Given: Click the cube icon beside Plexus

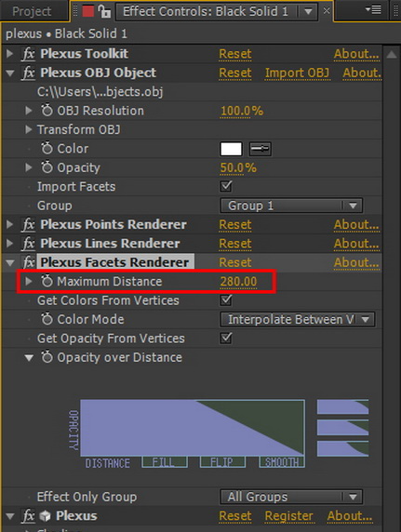Looking at the screenshot, I should click(x=46, y=516).
